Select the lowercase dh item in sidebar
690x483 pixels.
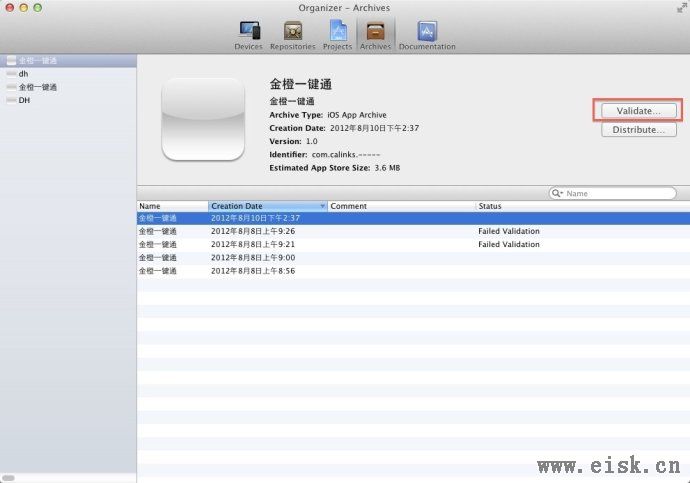click(68, 74)
